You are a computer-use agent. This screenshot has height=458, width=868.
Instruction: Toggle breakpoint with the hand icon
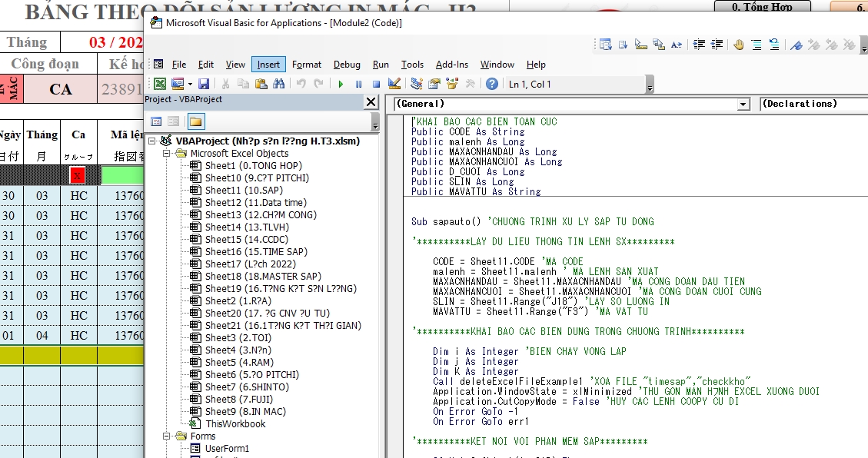(x=739, y=45)
